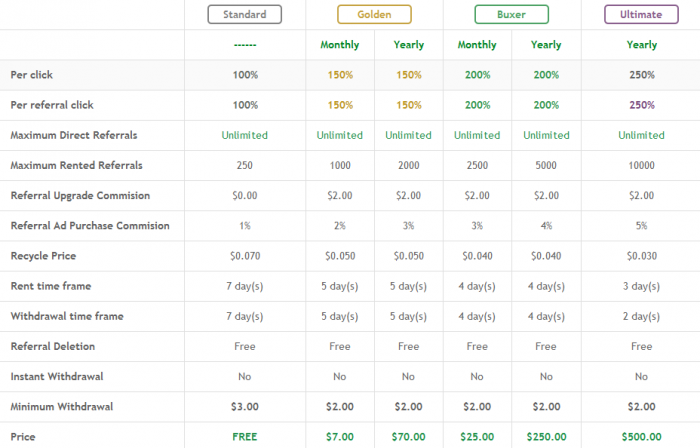Click the 5000 rented referrals value
The width and height of the screenshot is (700, 448).
[x=546, y=165]
